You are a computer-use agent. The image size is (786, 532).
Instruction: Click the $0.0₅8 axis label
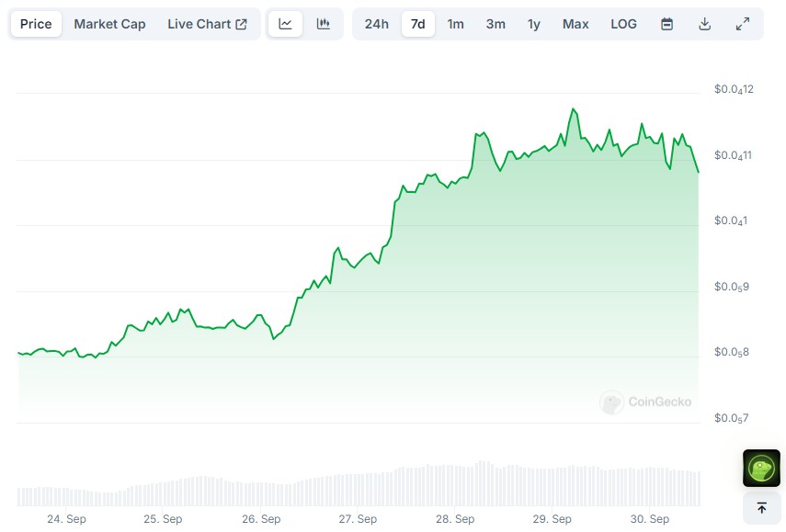[732, 352]
